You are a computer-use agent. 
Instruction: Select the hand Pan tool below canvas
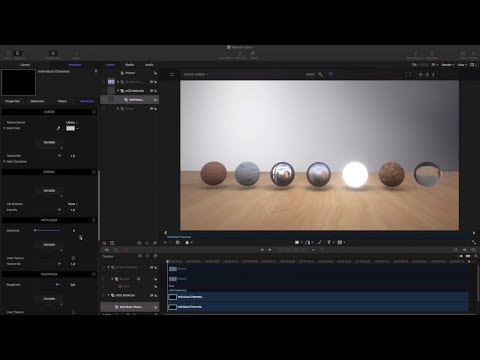coord(187,242)
